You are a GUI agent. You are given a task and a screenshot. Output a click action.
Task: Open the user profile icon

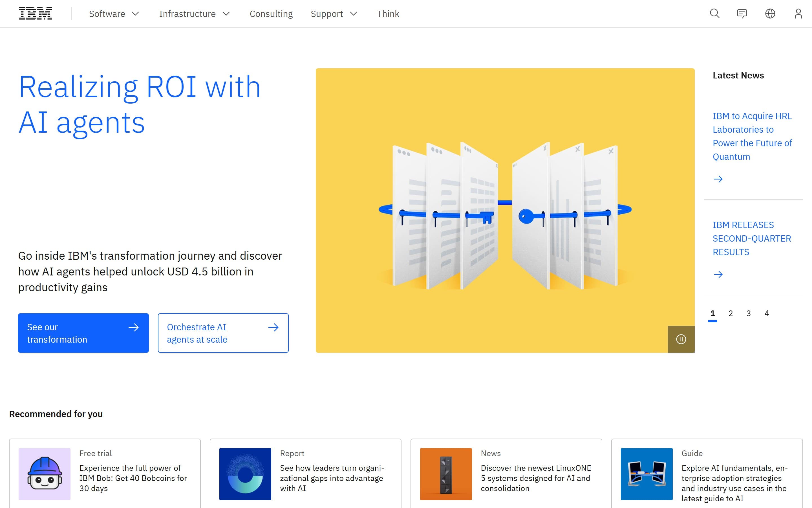click(x=798, y=14)
